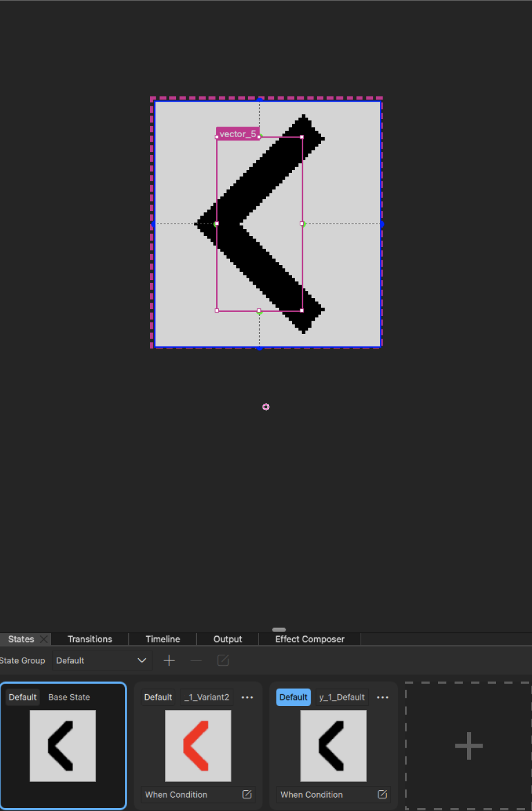Click the Base State name label

coord(69,697)
